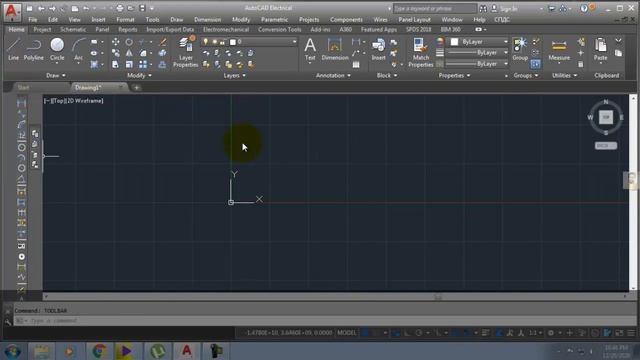
Task: Click the Mirror tool in Modify panel
Action: [x=129, y=53]
